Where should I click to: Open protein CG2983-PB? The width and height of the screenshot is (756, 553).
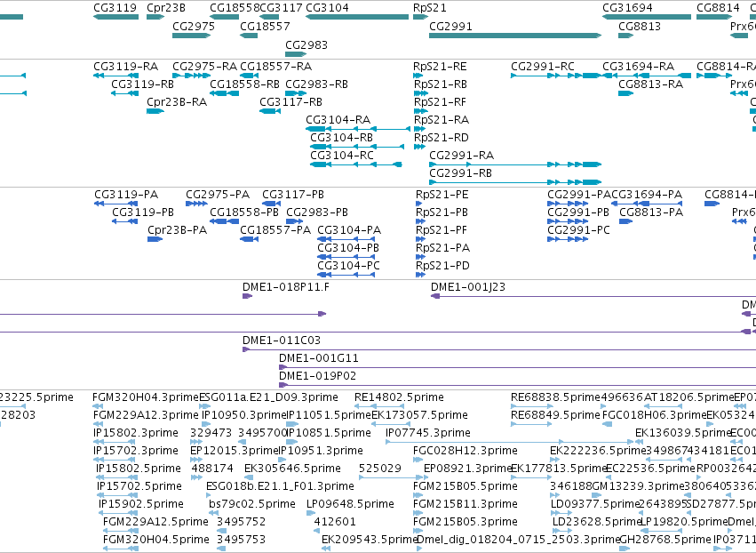(317, 212)
